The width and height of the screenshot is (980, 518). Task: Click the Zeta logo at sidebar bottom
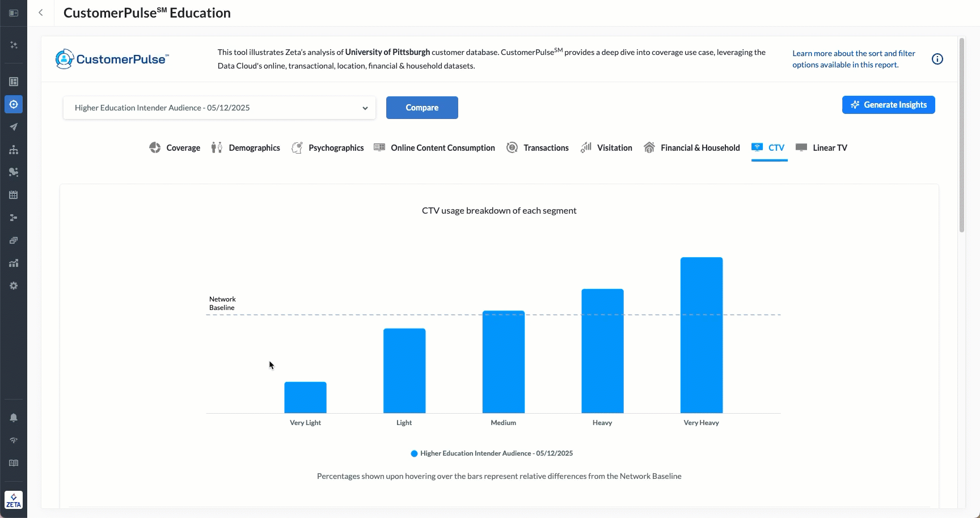(x=14, y=500)
